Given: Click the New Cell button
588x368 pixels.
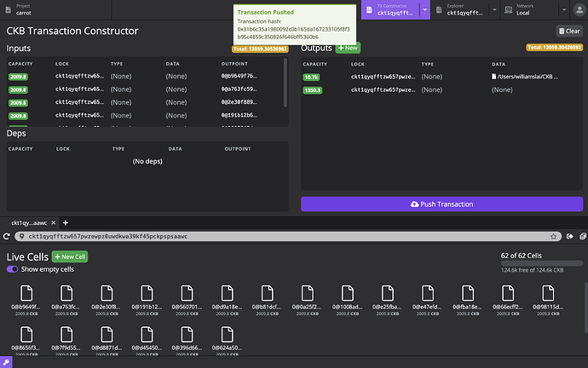Looking at the screenshot, I should click(x=70, y=256).
